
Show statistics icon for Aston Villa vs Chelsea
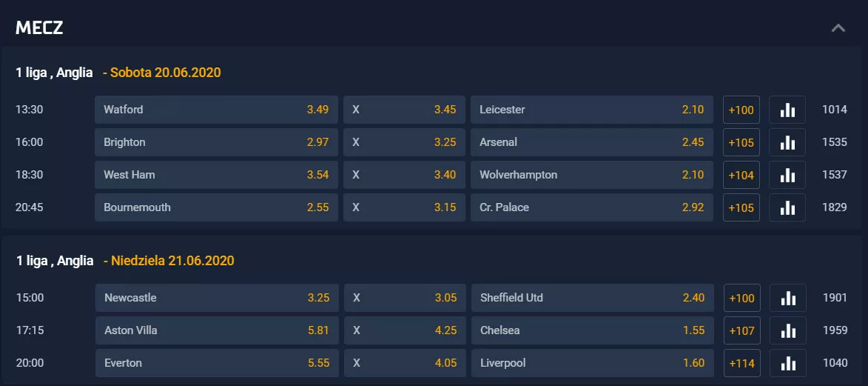click(x=788, y=330)
